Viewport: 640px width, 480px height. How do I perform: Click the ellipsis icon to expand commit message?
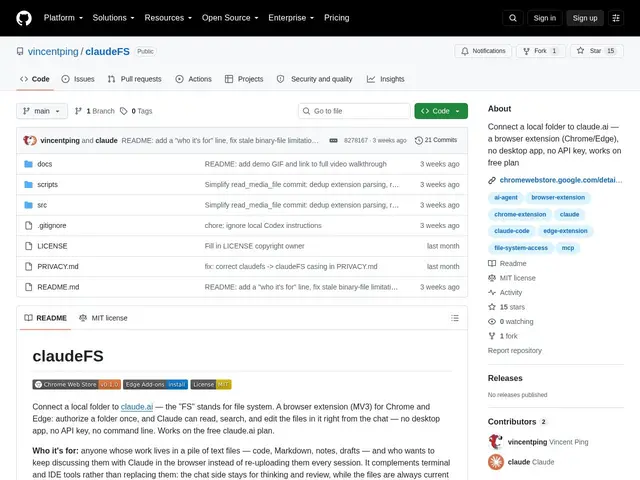(x=333, y=140)
